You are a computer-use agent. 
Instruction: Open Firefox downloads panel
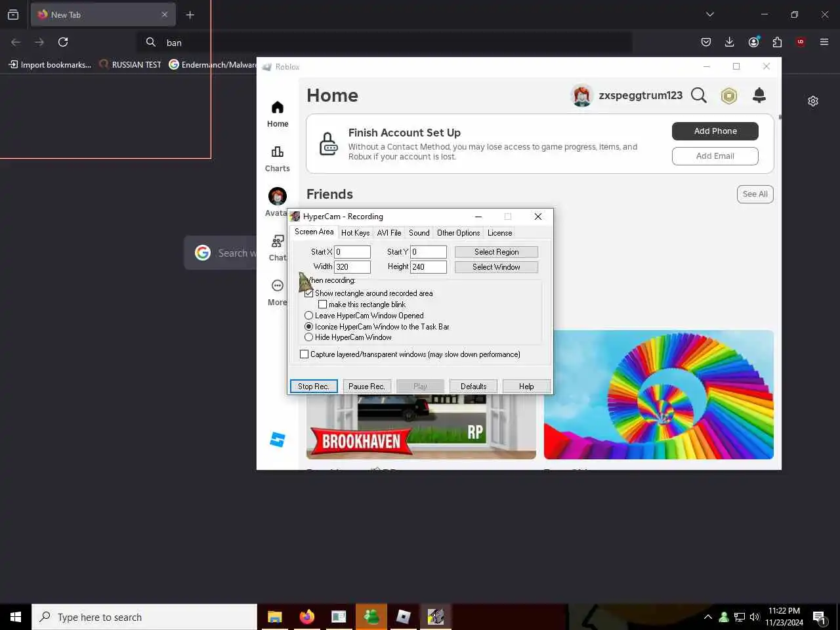730,42
